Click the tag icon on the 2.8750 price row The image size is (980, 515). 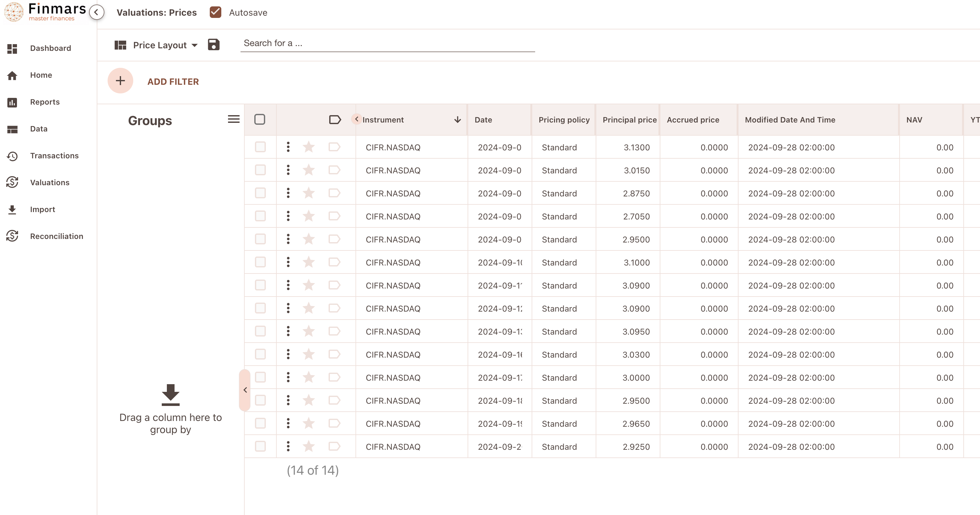pyautogui.click(x=334, y=193)
